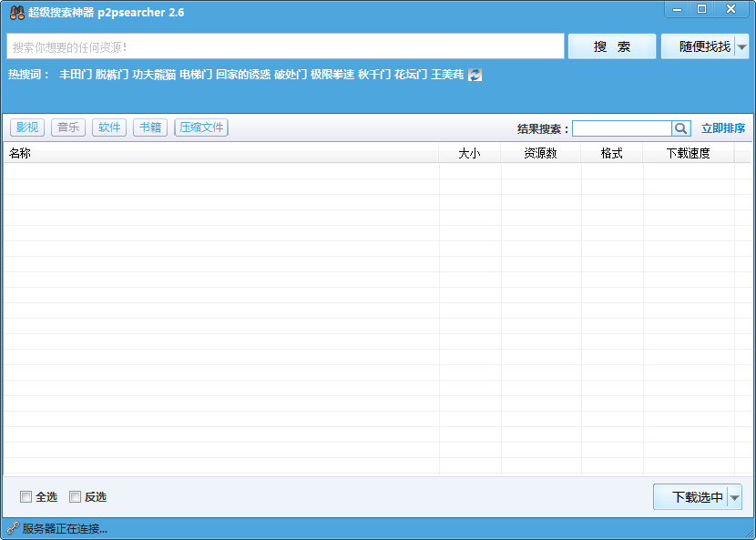Click the 搜索 button
The width and height of the screenshot is (756, 540).
611,46
